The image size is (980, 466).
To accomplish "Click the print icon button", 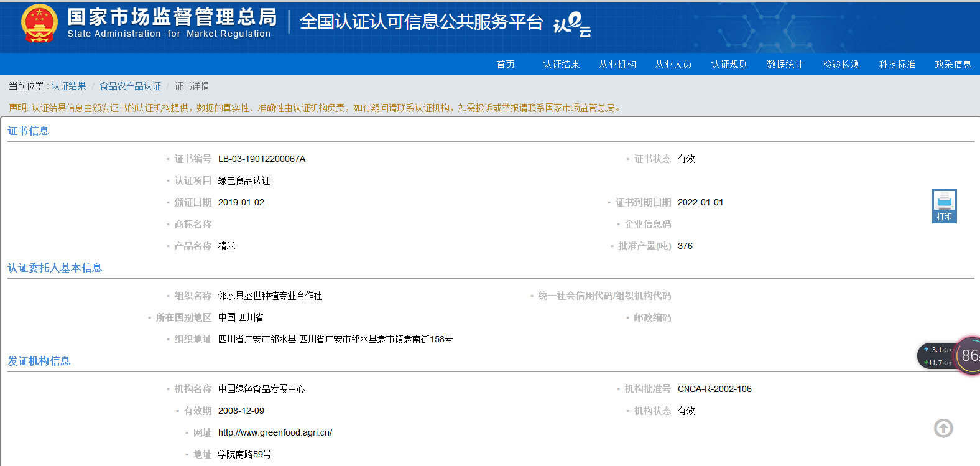I will [x=944, y=206].
